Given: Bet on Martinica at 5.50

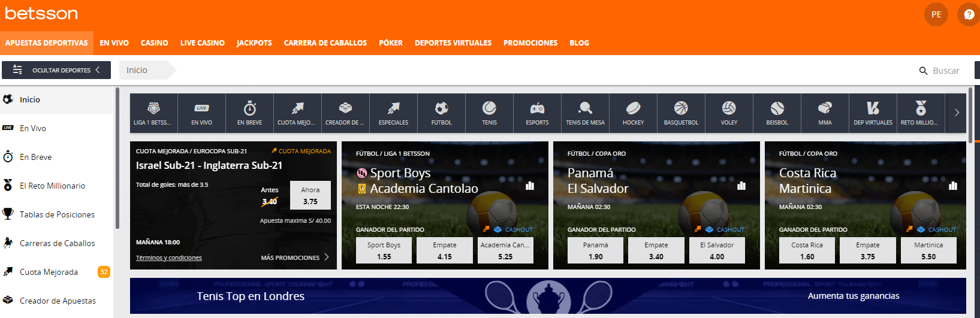Looking at the screenshot, I should [x=928, y=250].
